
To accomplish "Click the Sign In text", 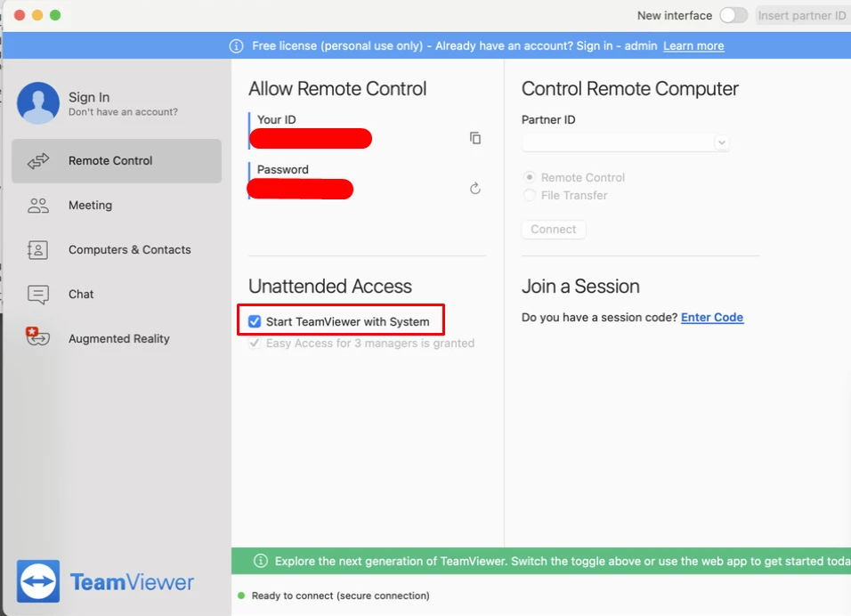I will click(x=89, y=97).
